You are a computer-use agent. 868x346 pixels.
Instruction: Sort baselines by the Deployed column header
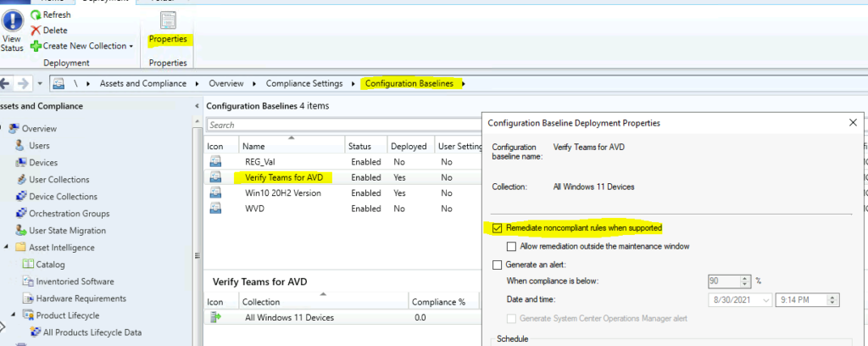[410, 147]
